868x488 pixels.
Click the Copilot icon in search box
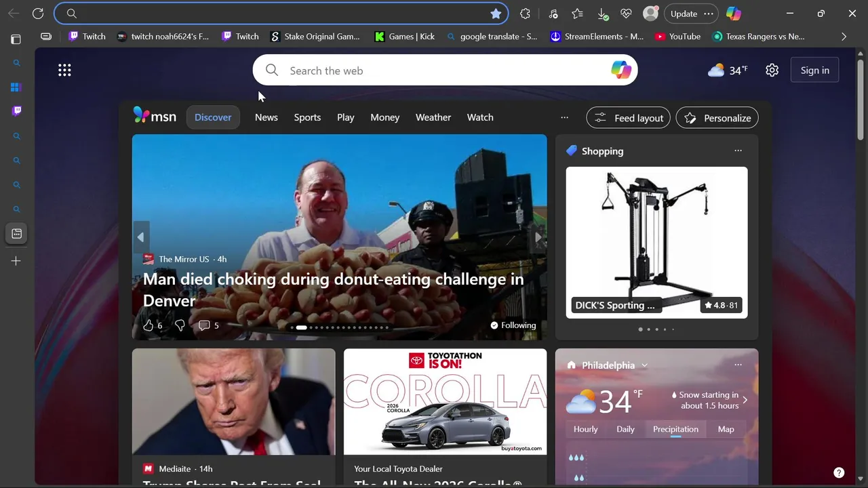620,70
